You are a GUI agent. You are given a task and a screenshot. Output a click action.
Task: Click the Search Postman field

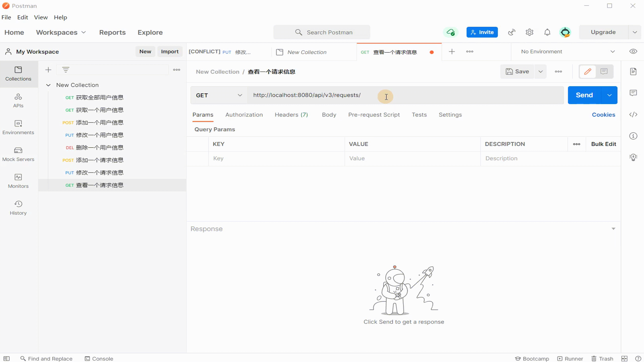pos(322,32)
